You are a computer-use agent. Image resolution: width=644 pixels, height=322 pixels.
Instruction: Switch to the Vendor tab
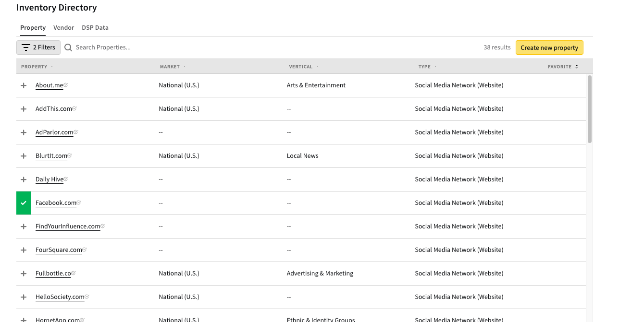(63, 28)
